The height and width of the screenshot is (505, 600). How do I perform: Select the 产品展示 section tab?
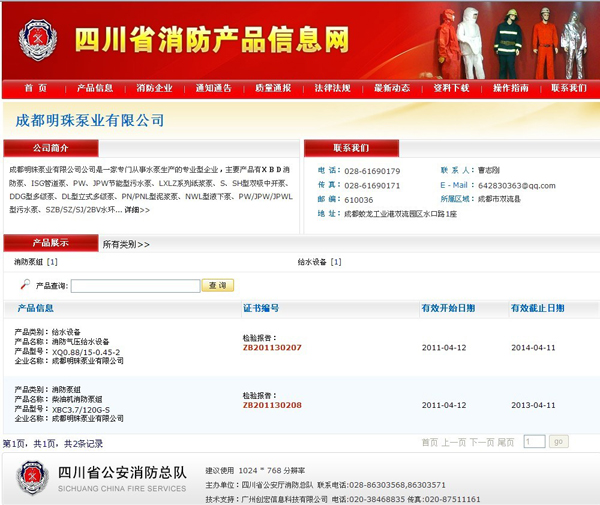click(x=51, y=243)
